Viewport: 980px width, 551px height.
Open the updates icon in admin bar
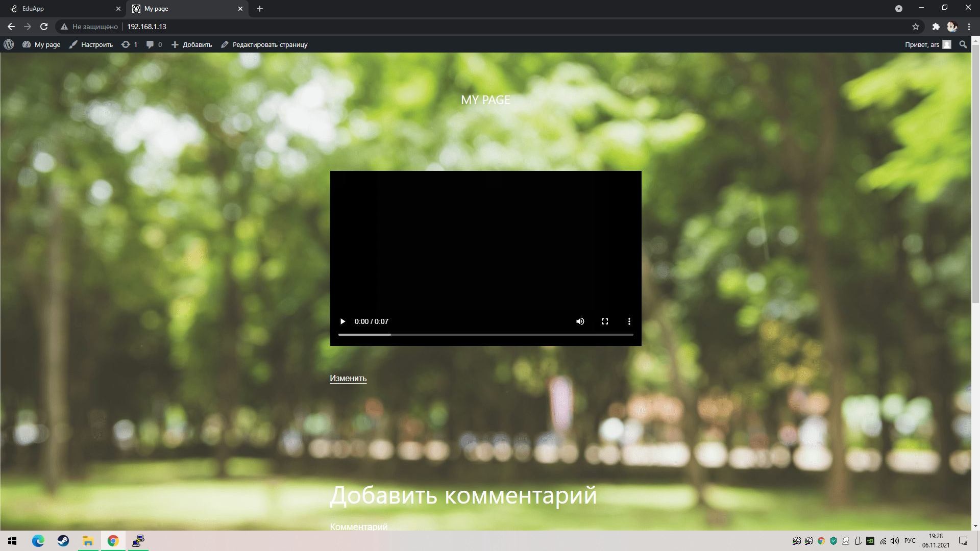pyautogui.click(x=129, y=45)
